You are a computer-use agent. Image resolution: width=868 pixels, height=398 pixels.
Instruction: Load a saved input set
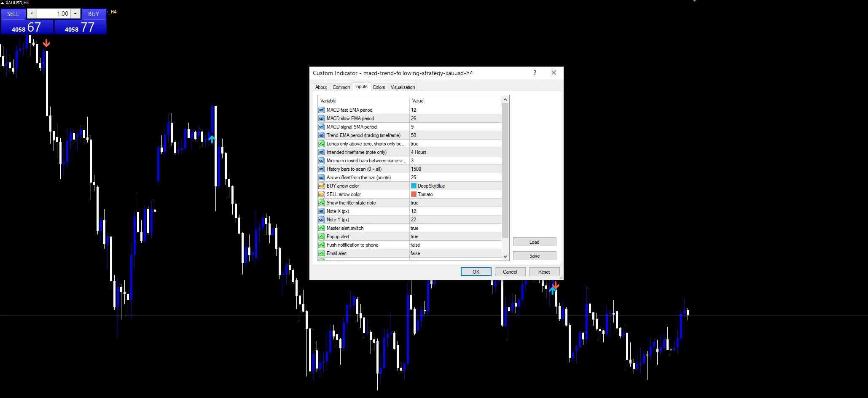click(x=535, y=242)
